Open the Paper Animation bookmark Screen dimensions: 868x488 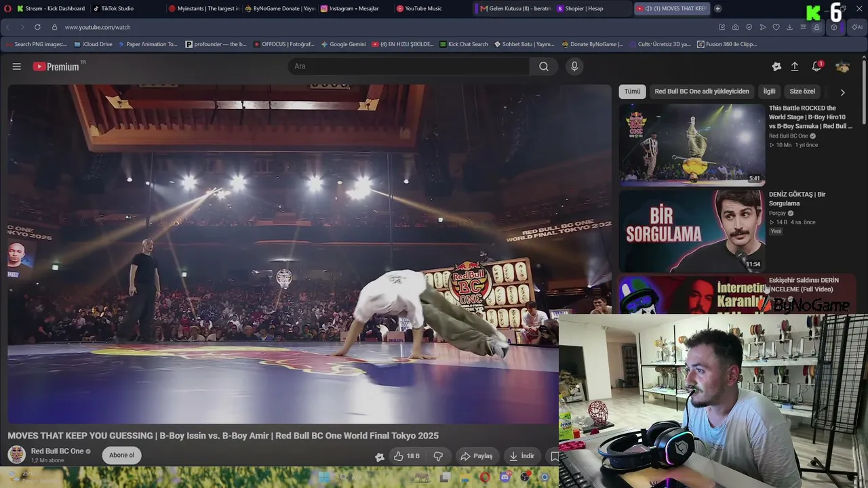[148, 44]
